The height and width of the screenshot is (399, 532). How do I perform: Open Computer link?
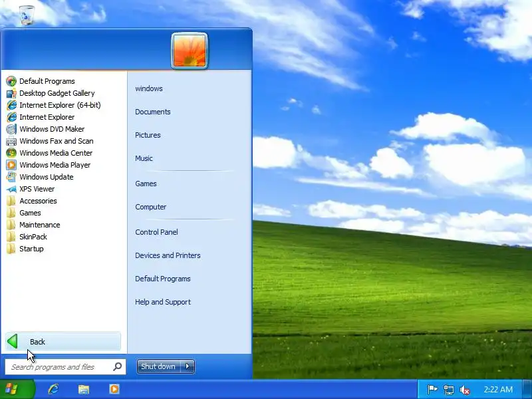(151, 207)
